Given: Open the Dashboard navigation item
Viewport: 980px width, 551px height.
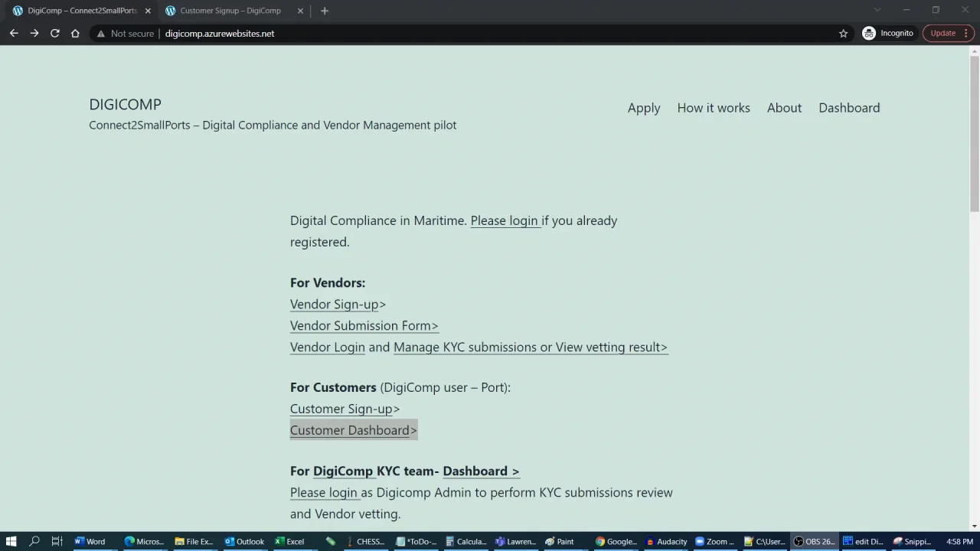Looking at the screenshot, I should point(849,108).
